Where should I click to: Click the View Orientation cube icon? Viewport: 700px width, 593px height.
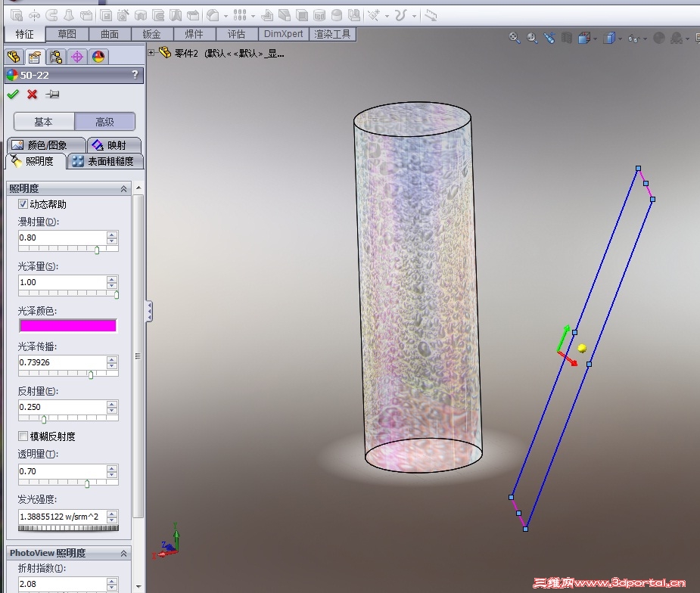pyautogui.click(x=584, y=38)
